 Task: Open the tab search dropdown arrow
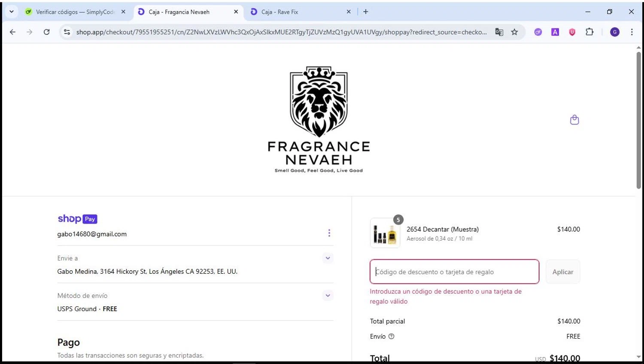[x=12, y=12]
